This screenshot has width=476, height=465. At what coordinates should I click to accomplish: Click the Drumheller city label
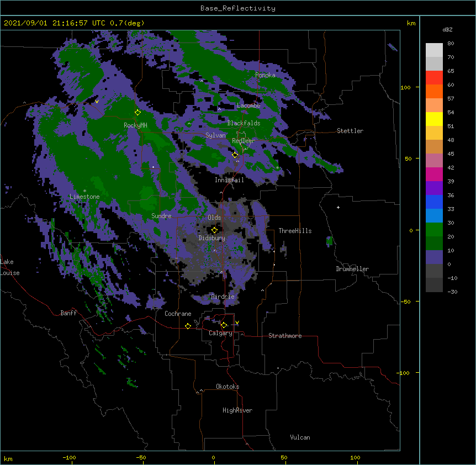(x=352, y=269)
